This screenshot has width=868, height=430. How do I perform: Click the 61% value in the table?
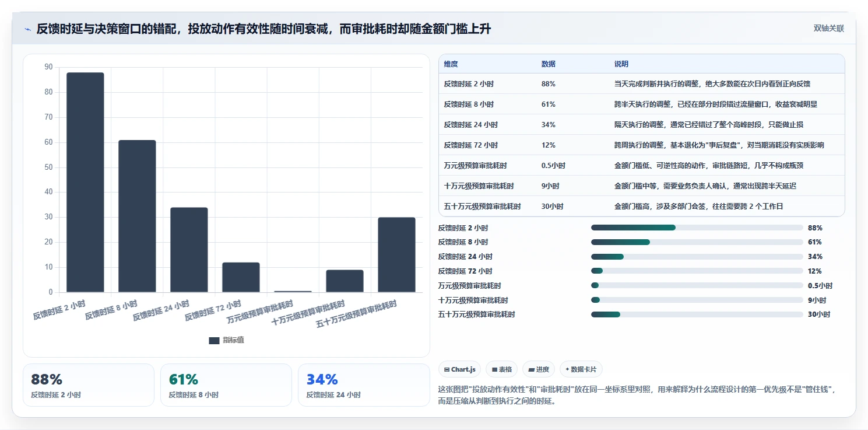[549, 104]
